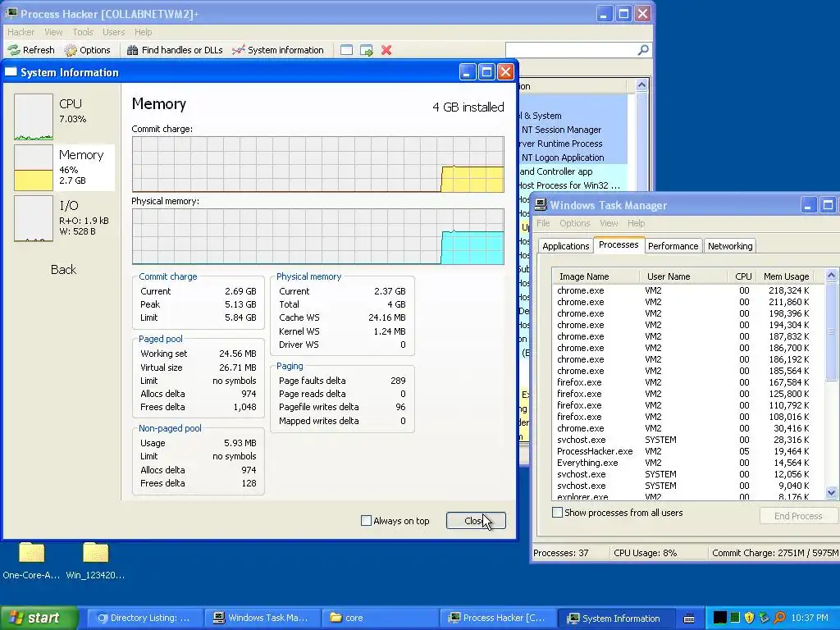Open the File menu in Task Manager
Screen dimensions: 840x630
pos(543,223)
